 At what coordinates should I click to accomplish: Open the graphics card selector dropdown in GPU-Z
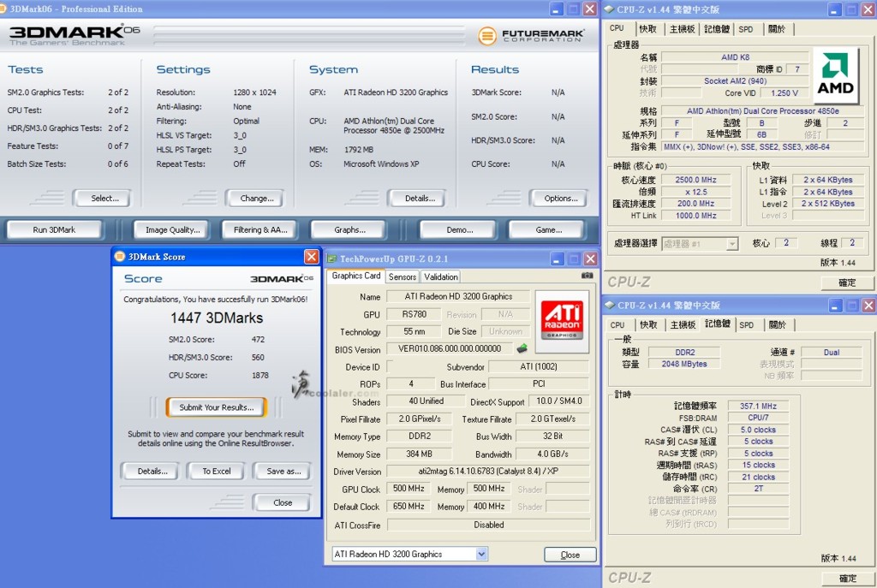[x=481, y=554]
